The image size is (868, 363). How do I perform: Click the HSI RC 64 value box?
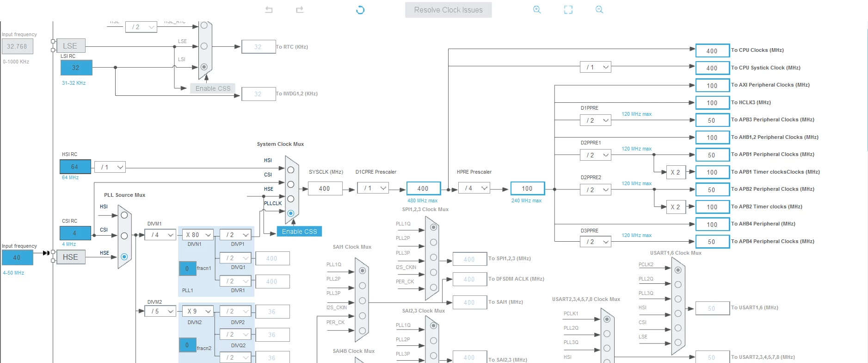(75, 167)
